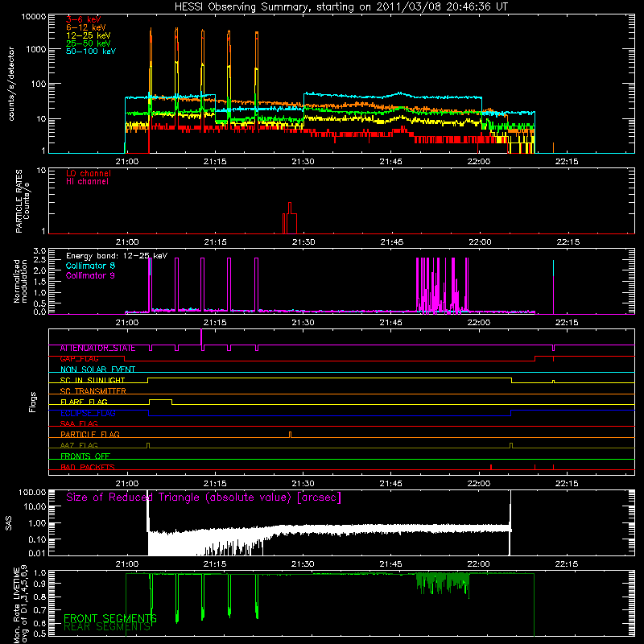Click the Mon. Rate LIVETIME axis label

pyautogui.click(x=21, y=605)
